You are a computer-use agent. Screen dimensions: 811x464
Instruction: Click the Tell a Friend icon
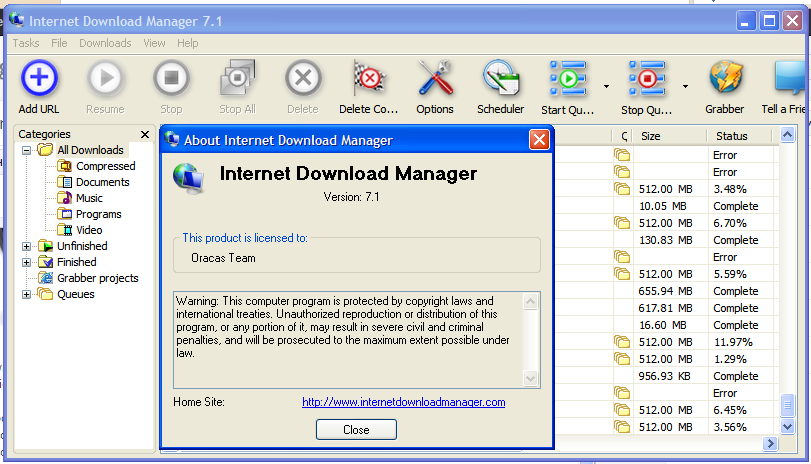pos(790,80)
